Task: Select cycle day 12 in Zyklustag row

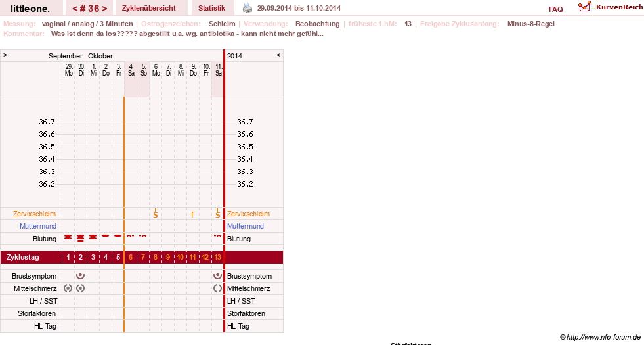Action: click(205, 257)
